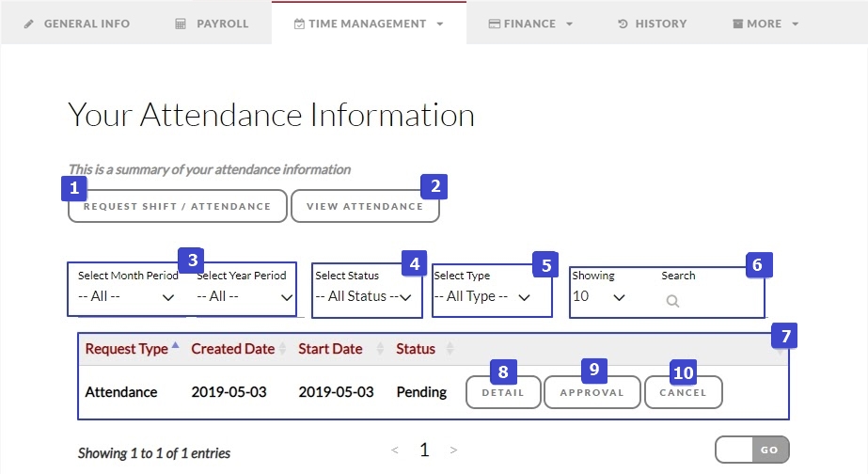Go to previous page arrow

coord(395,451)
